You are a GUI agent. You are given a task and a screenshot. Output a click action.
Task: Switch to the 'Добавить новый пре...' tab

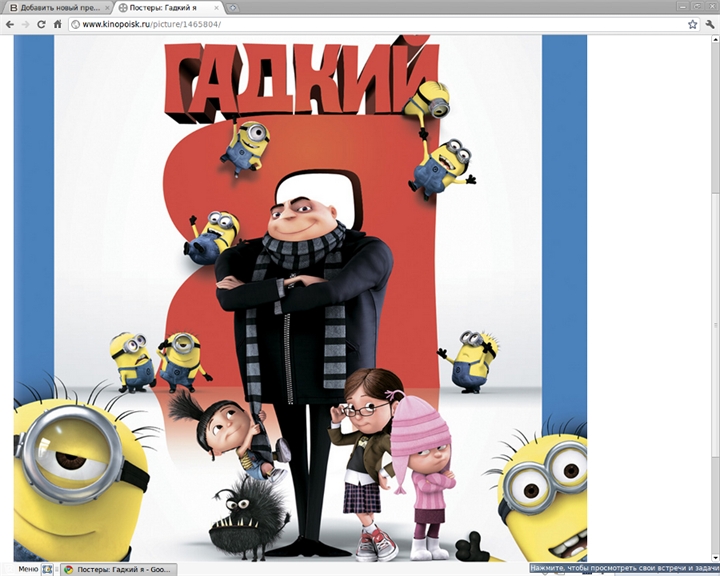60,8
